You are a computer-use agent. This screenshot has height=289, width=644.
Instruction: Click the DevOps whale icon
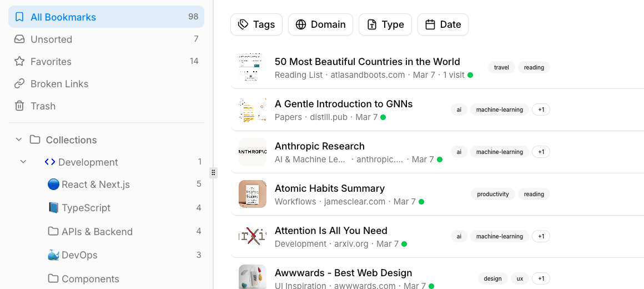(x=53, y=255)
